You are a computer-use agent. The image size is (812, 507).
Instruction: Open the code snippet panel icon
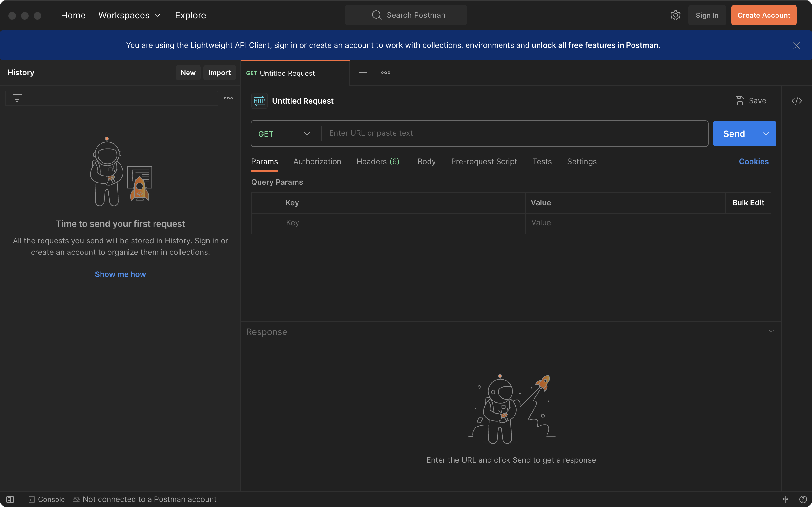click(x=796, y=100)
